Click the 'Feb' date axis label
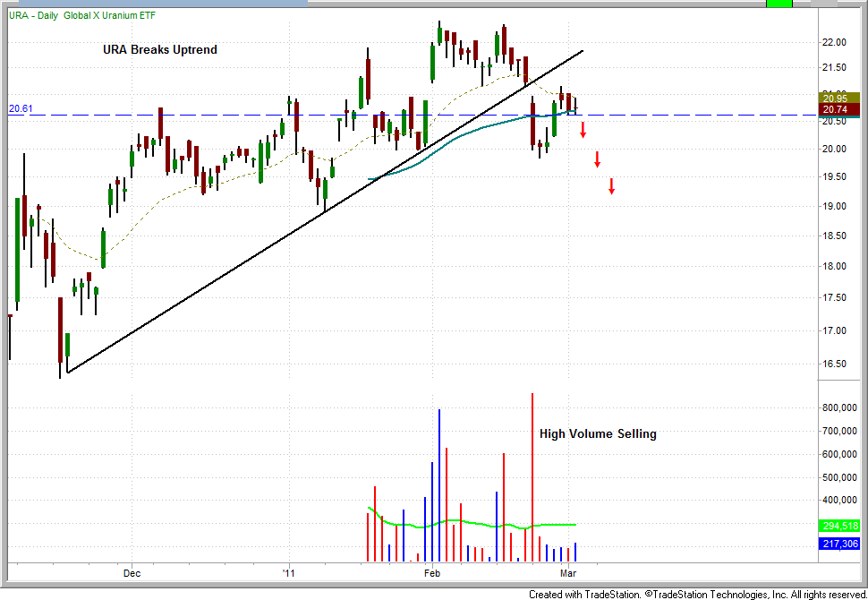Screen dimensions: 868x600 coord(432,573)
